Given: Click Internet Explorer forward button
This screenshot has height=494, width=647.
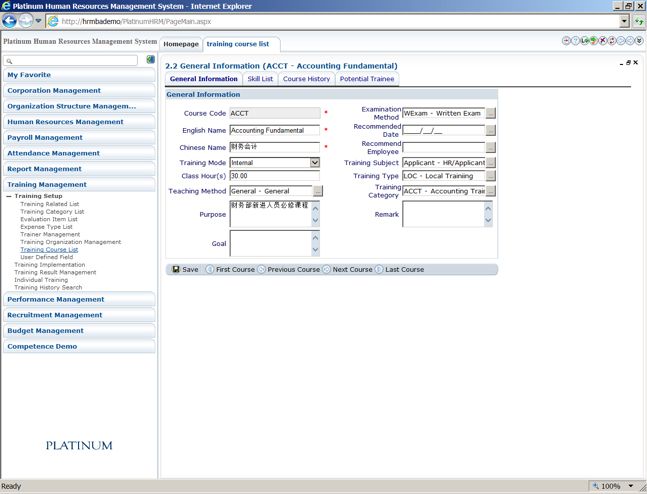Looking at the screenshot, I should [26, 21].
